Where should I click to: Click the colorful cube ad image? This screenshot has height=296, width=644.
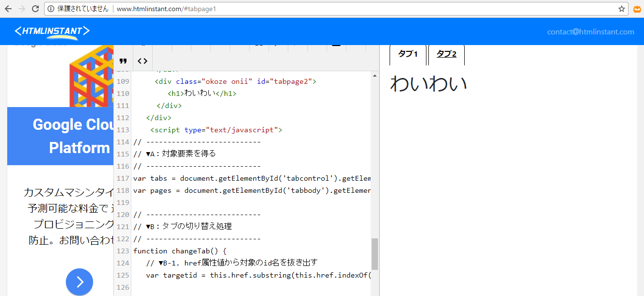click(x=92, y=76)
